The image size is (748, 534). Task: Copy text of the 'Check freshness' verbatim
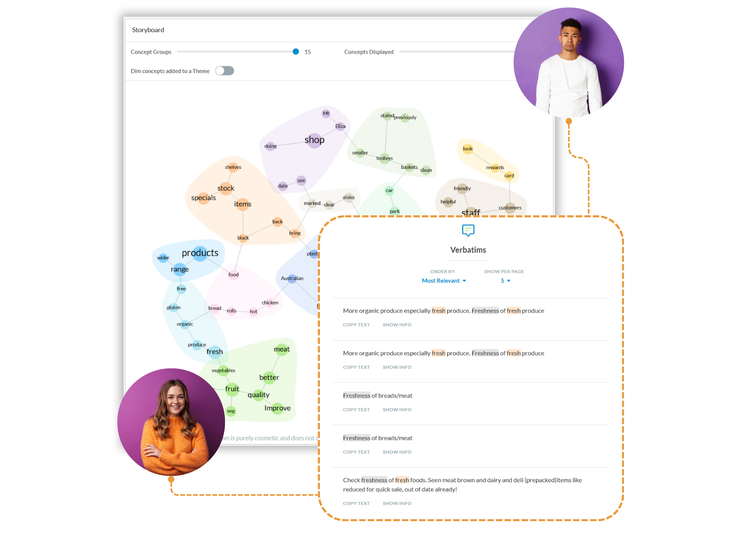[x=356, y=503]
